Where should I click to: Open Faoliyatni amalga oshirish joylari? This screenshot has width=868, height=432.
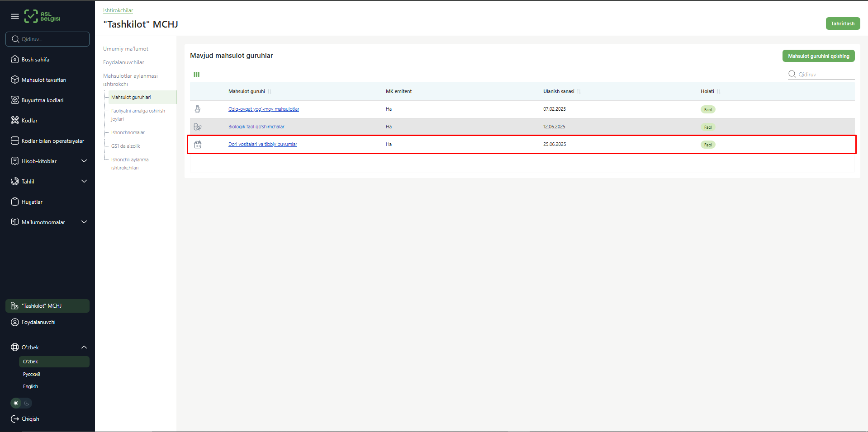pos(138,115)
